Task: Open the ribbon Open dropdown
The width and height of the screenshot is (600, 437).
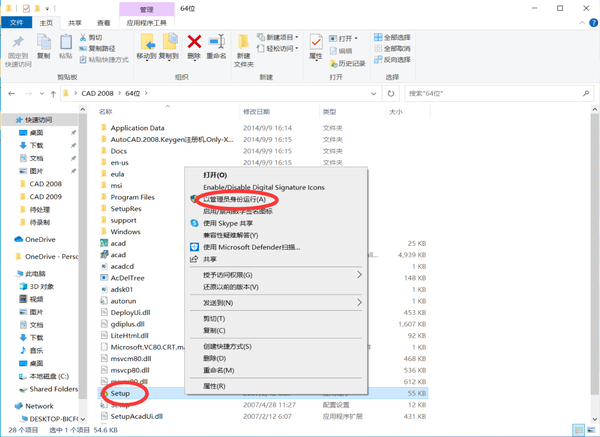Action: click(x=343, y=38)
